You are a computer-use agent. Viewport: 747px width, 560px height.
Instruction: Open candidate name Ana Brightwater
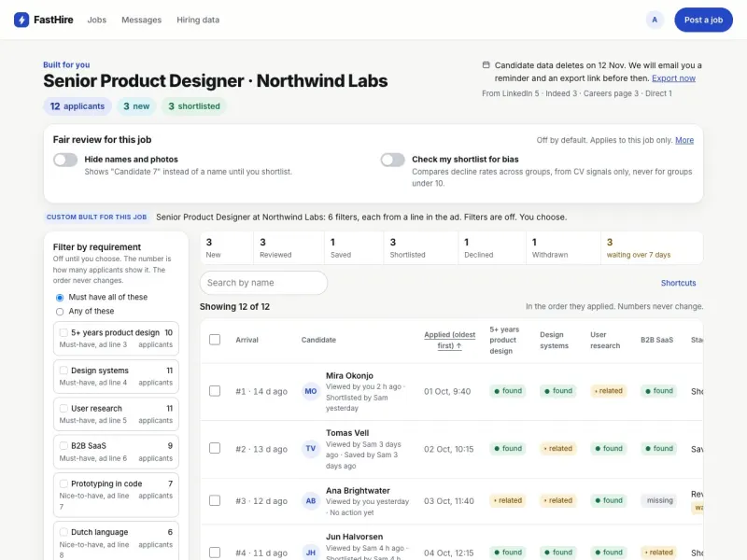point(358,491)
